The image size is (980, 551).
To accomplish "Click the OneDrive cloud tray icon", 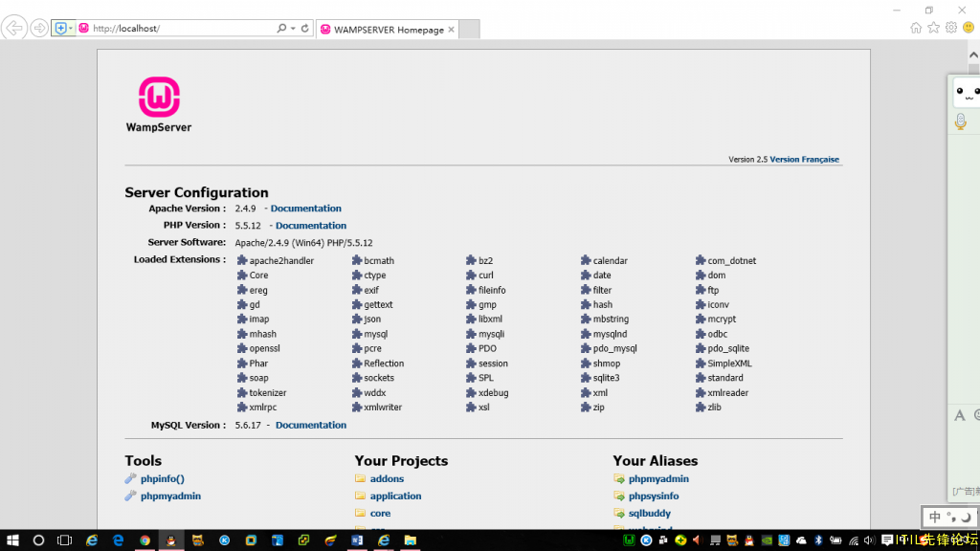I will click(x=801, y=540).
